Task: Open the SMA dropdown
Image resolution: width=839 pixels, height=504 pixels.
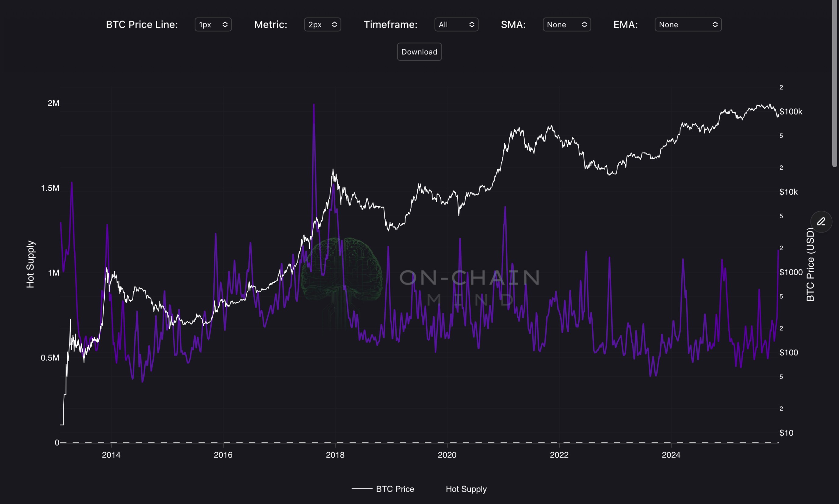Action: 566,24
